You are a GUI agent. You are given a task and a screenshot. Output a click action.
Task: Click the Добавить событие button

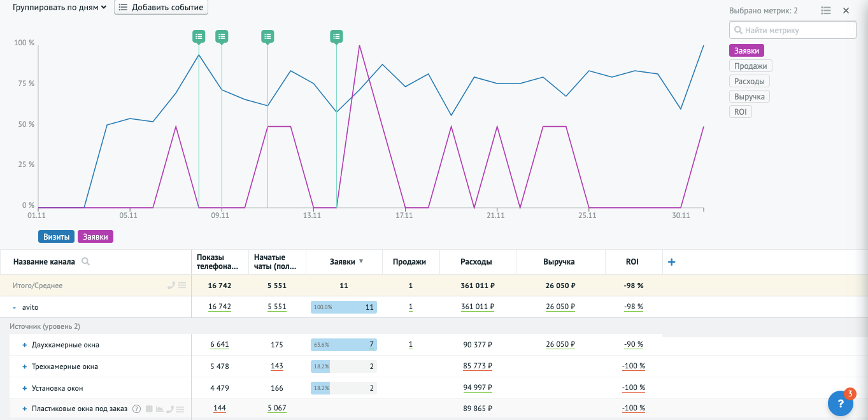point(161,8)
